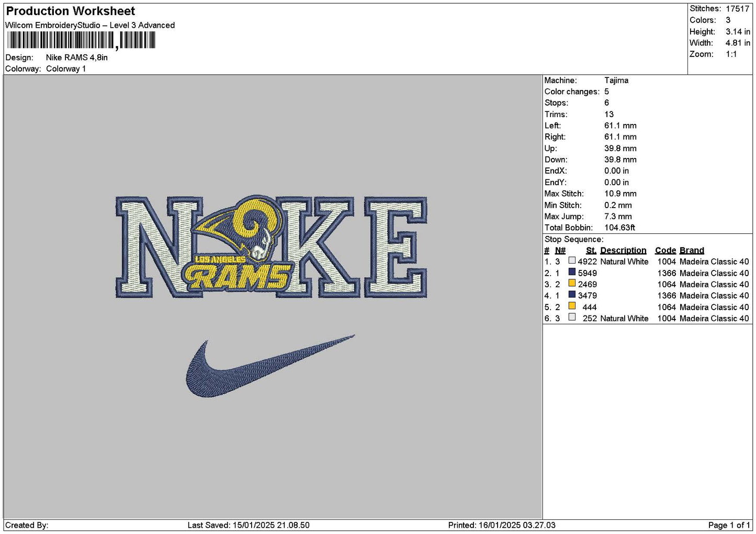Click 'Wilcom EmbroideryStudio – Level 3 Advanced' text
This screenshot has height=534, width=756.
pos(90,25)
